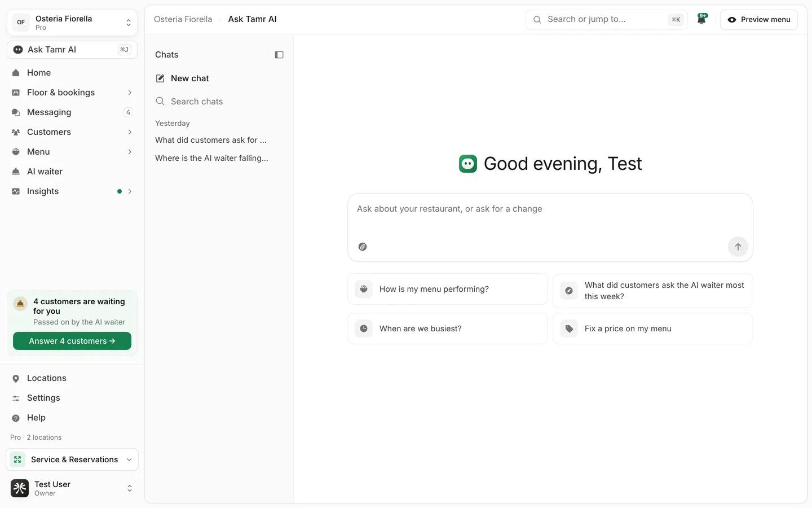
Task: Click the Menu icon in the sidebar
Action: 16,152
